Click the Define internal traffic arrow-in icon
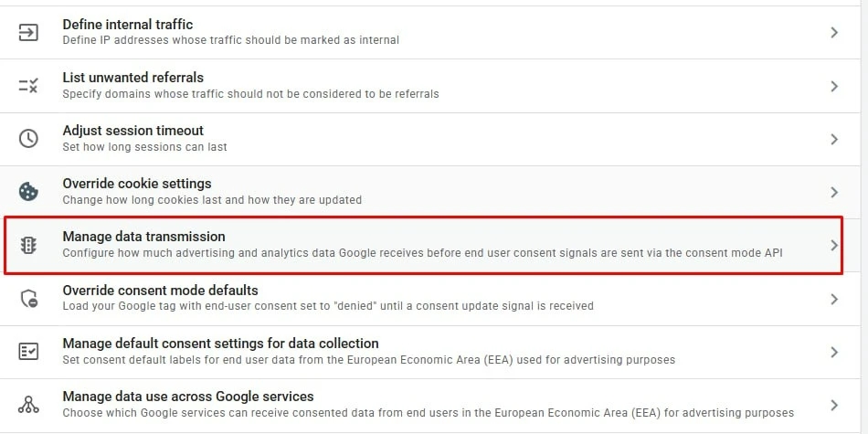This screenshot has height=434, width=868. tap(28, 33)
